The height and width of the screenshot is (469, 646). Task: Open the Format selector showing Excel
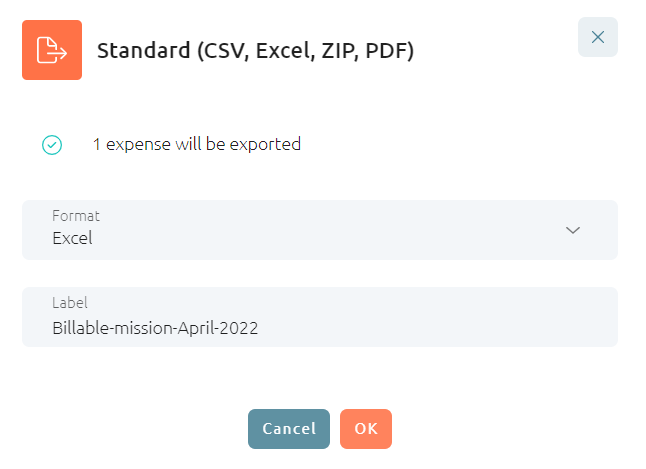click(x=320, y=230)
